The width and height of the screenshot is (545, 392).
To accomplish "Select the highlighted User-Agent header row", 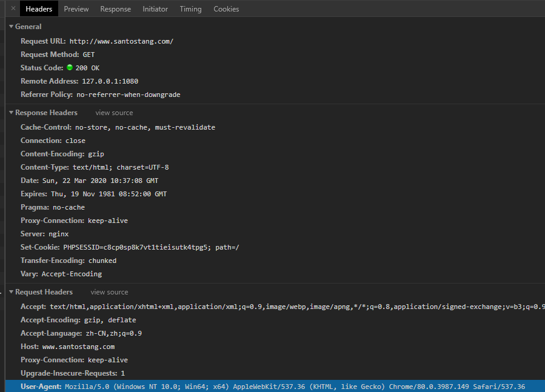I will pyautogui.click(x=273, y=387).
